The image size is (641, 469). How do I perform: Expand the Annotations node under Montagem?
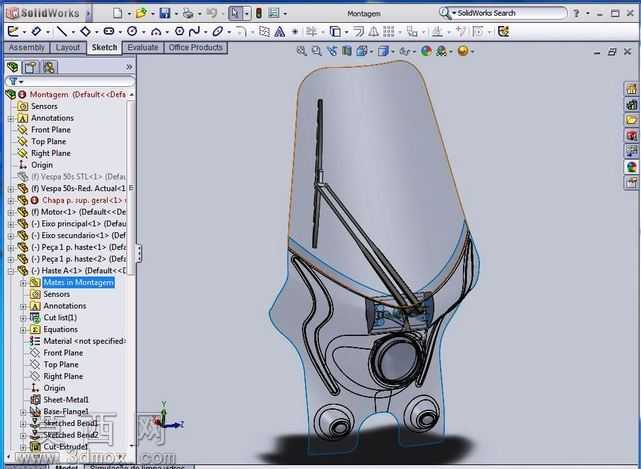pos(11,118)
